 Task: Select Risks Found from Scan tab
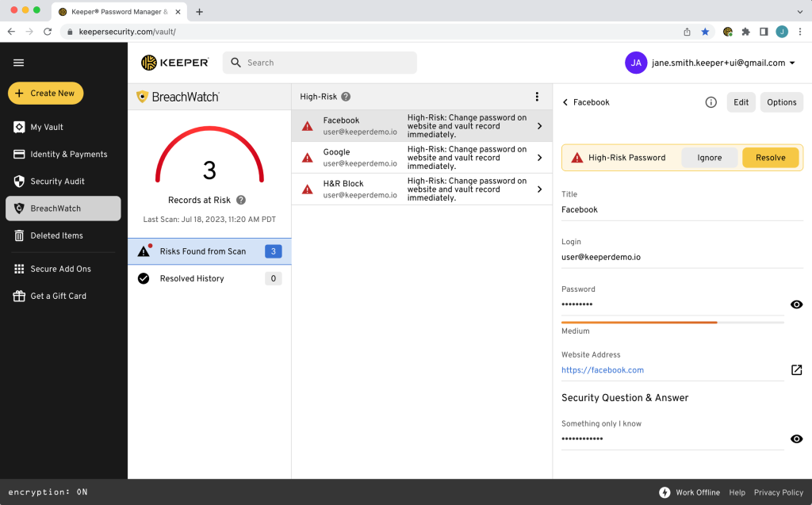(209, 251)
